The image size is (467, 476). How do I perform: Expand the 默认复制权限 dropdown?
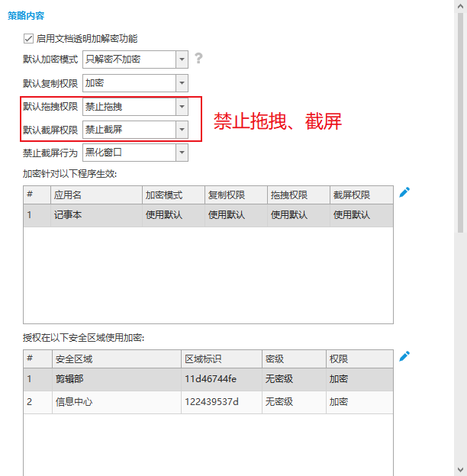click(182, 83)
